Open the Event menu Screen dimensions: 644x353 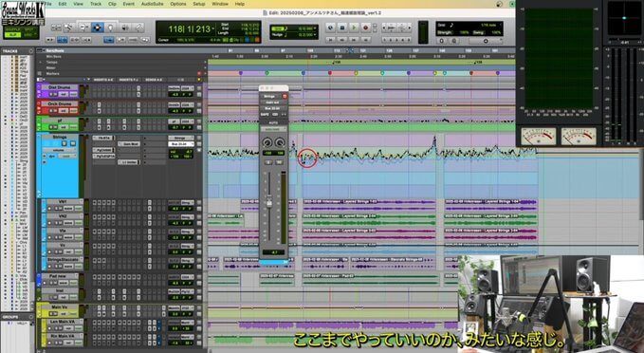tap(129, 4)
